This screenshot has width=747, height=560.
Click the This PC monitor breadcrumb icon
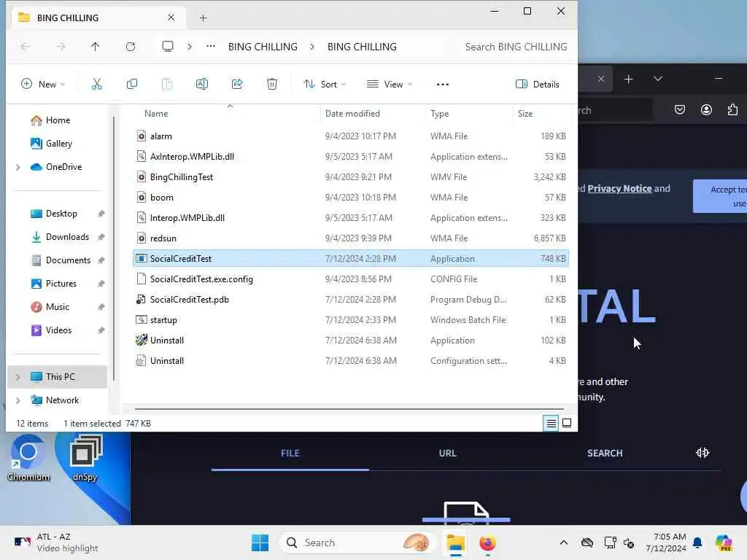point(168,46)
